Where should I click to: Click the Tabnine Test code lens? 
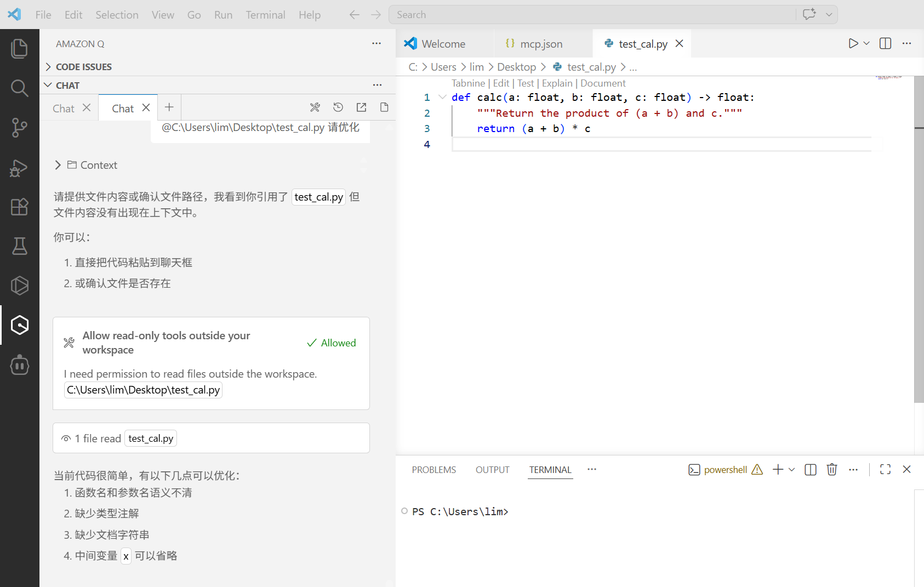(x=525, y=83)
